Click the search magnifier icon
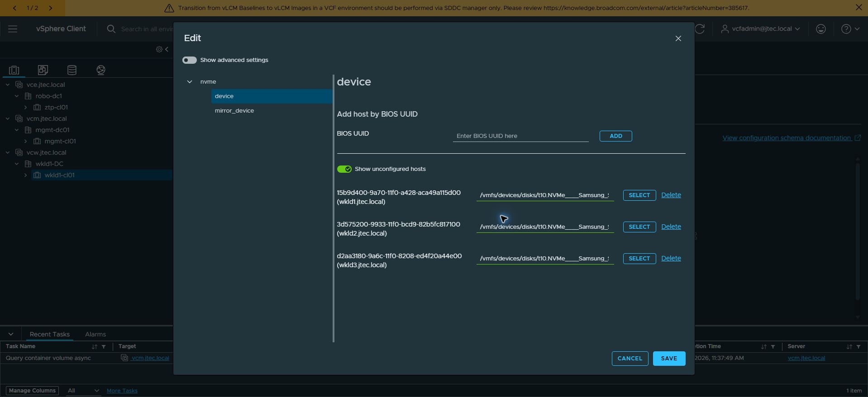The width and height of the screenshot is (868, 397). pos(111,29)
